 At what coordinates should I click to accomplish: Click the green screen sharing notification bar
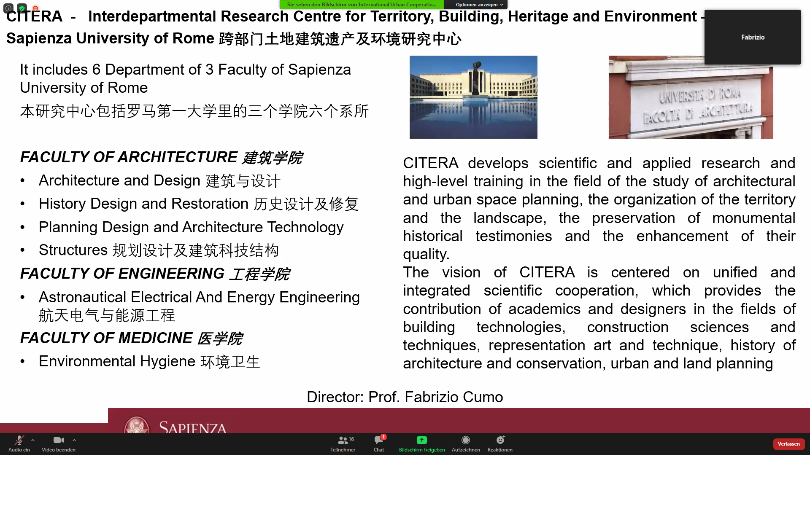362,5
